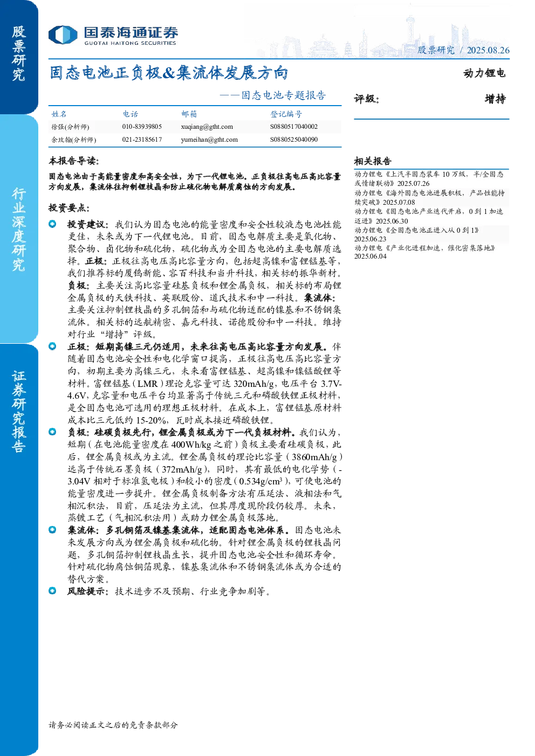Click the bullet icon beside 正极 paragraph
This screenshot has height=756, width=535.
[x=52, y=346]
